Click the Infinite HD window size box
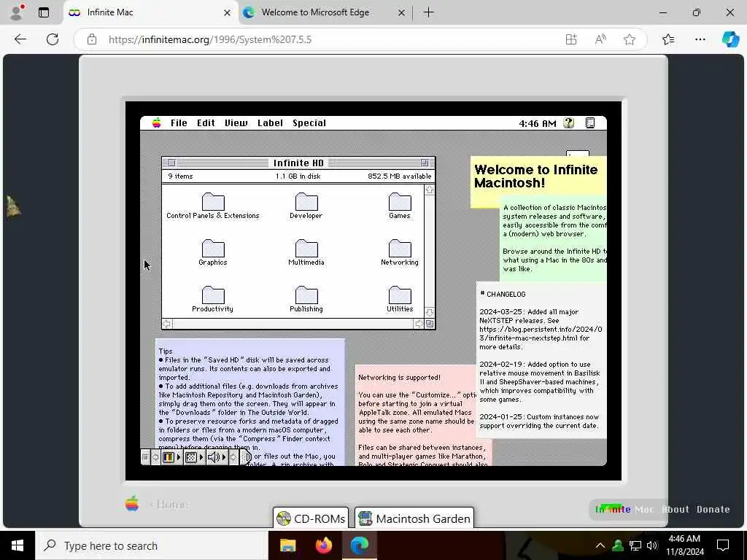The image size is (747, 560). 429,324
